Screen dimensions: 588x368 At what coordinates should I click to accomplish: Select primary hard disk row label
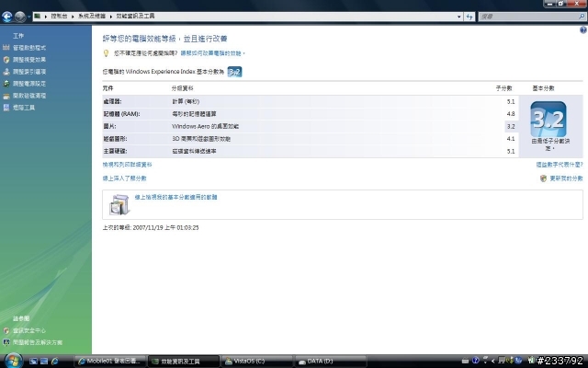[x=115, y=151]
